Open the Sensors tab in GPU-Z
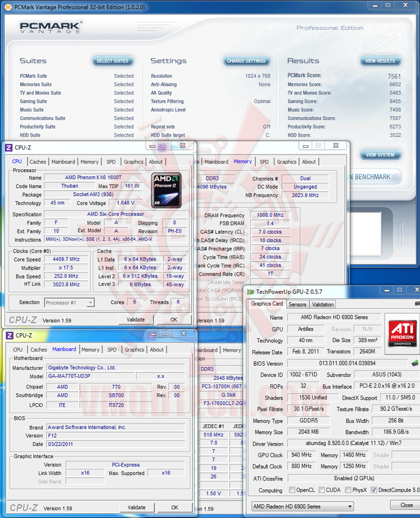420x518 pixels. (297, 304)
